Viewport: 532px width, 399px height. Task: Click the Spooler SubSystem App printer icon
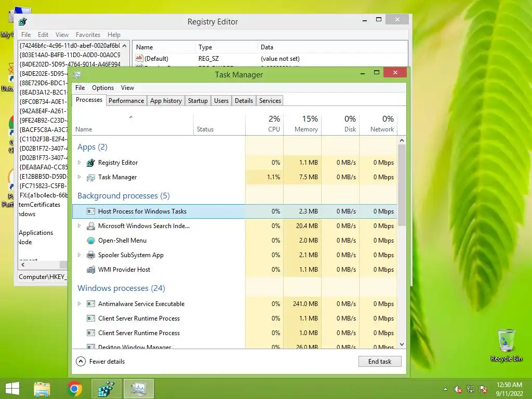[90, 255]
